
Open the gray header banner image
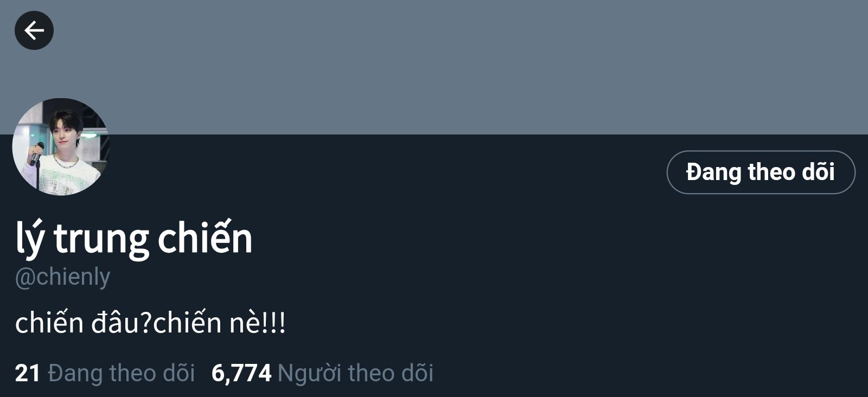pos(434,67)
